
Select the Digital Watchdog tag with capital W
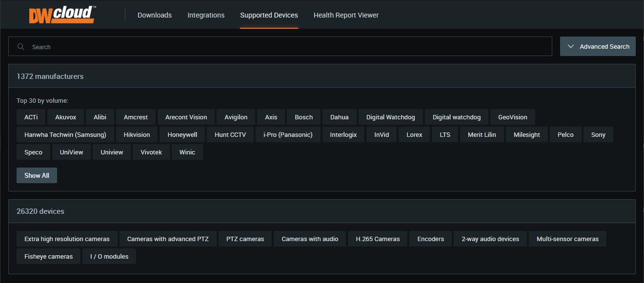coord(391,117)
